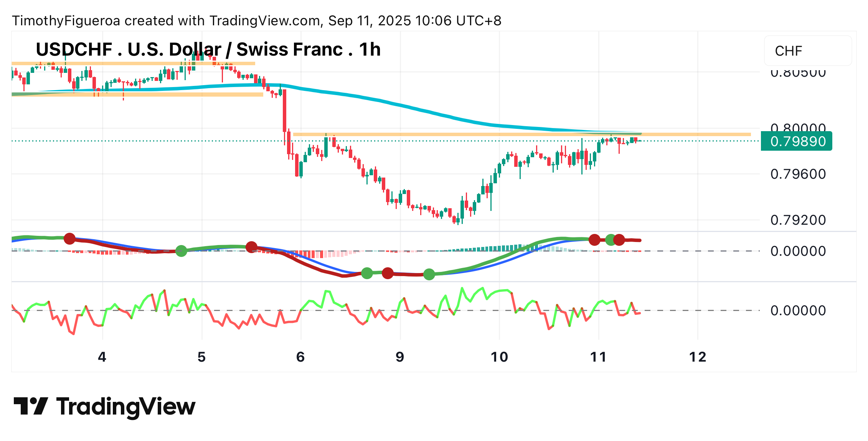Click the date label 6 on time axis
The image size is (868, 441).
pos(300,357)
